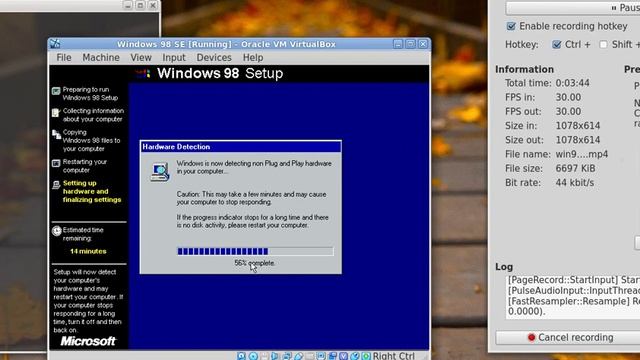Image resolution: width=640 pixels, height=360 pixels.
Task: Open the Machine menu
Action: point(101,58)
